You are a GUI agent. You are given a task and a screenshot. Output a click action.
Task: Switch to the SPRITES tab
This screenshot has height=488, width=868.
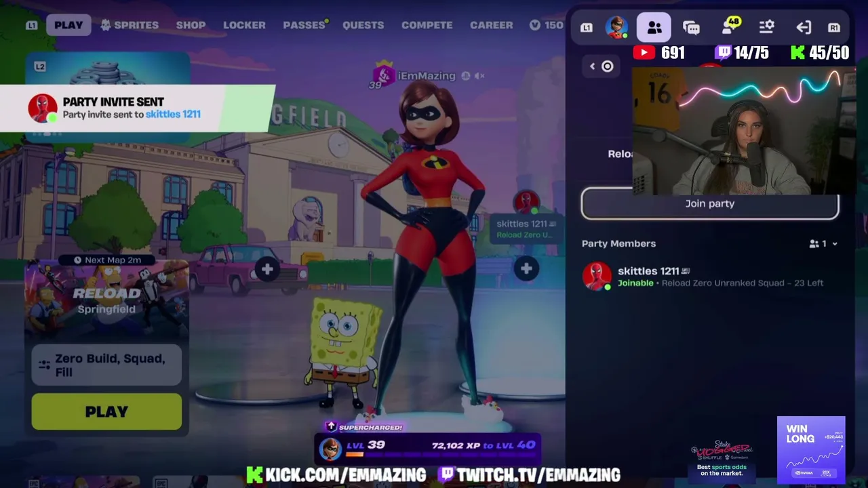(x=130, y=25)
